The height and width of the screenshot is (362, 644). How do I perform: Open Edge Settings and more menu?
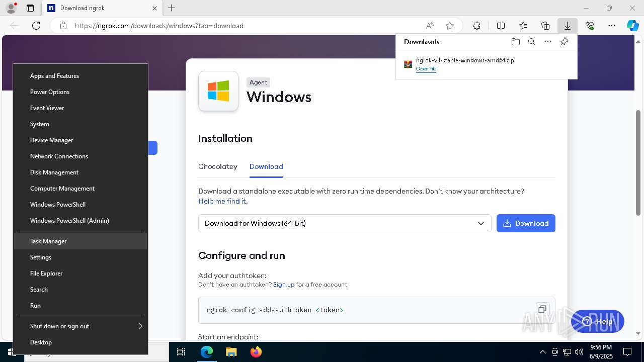pos(612,26)
